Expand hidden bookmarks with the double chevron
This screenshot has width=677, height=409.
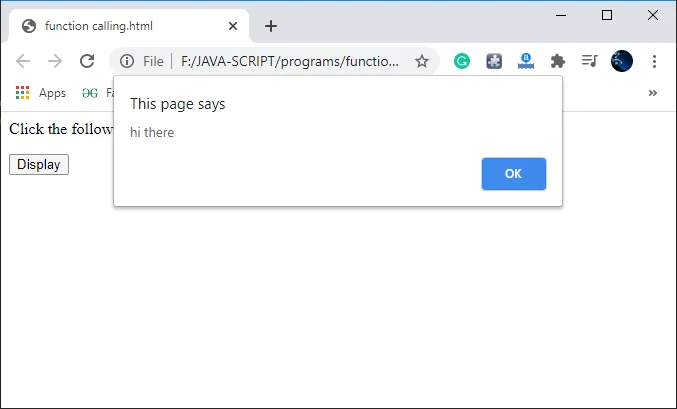[653, 93]
